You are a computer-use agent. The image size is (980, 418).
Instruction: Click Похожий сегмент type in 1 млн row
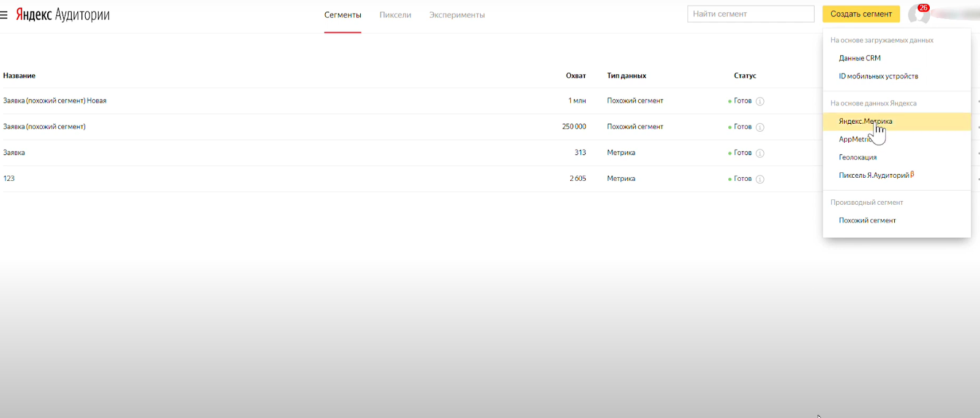[x=635, y=101]
